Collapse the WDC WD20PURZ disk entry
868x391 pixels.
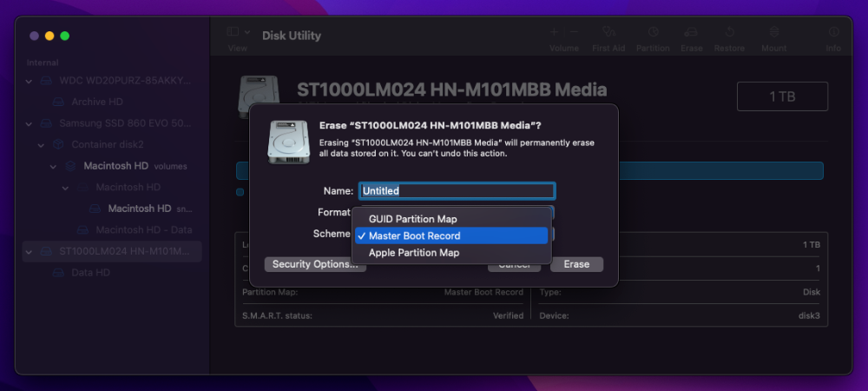(x=30, y=81)
